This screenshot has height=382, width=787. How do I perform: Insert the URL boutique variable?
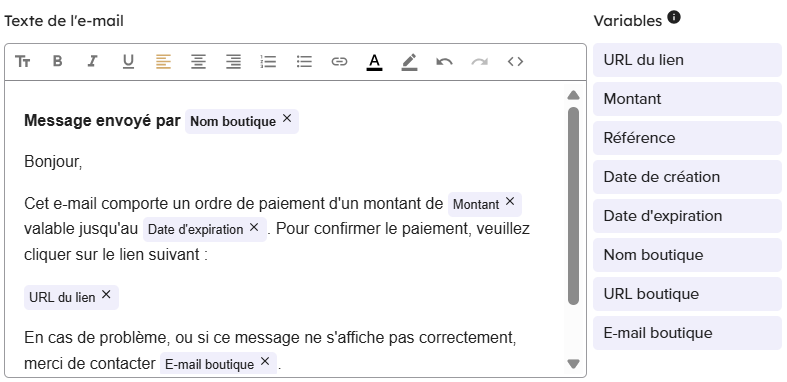click(687, 294)
